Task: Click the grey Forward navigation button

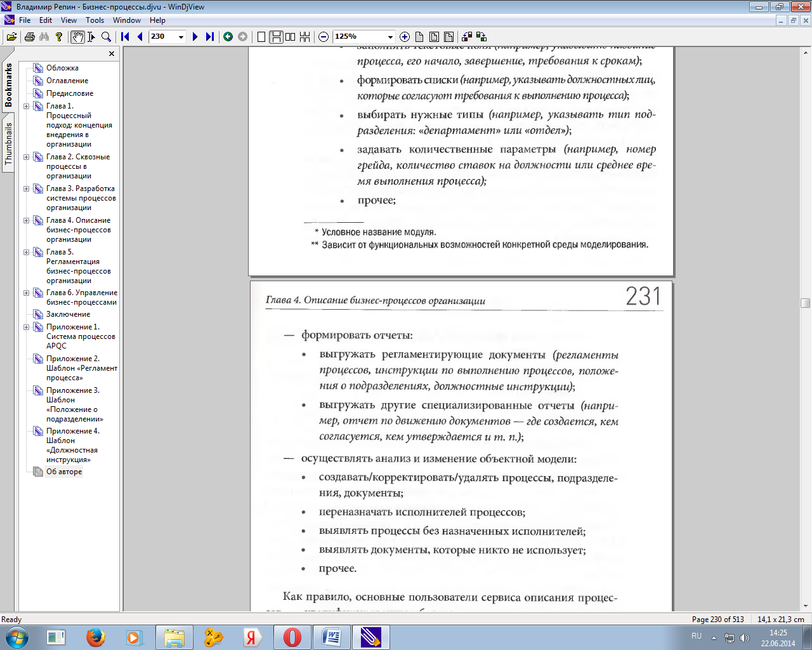Action: (x=242, y=37)
